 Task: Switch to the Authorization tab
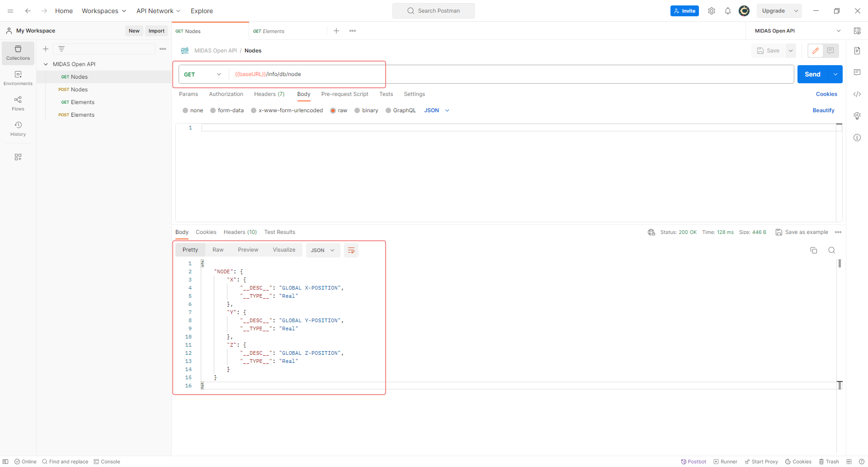point(226,94)
